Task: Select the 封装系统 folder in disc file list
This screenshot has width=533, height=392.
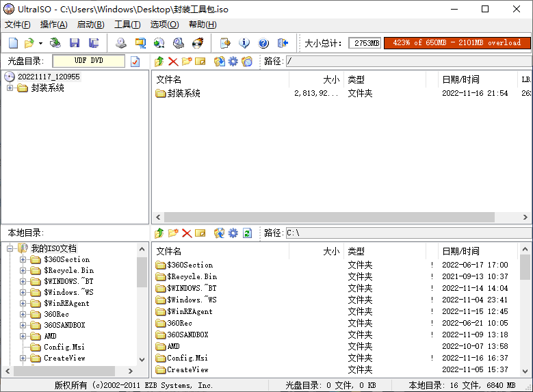Action: 178,93
